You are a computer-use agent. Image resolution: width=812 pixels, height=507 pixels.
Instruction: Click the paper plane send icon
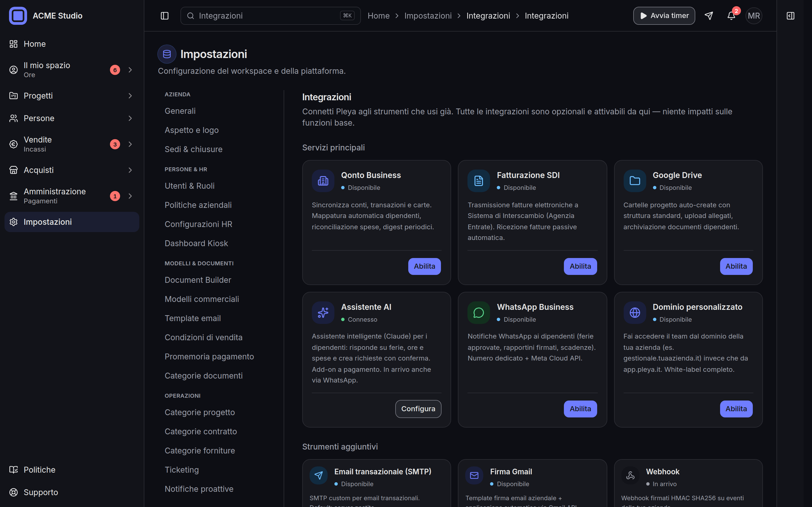pyautogui.click(x=709, y=16)
